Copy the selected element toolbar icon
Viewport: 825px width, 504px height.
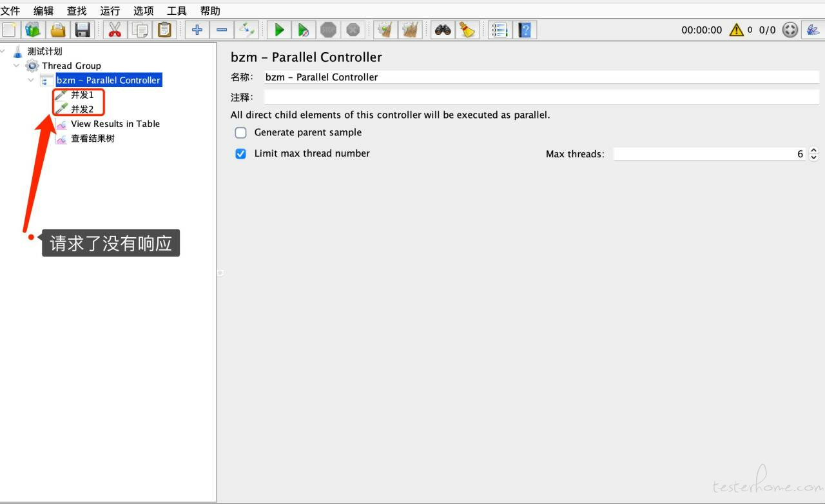pyautogui.click(x=140, y=30)
